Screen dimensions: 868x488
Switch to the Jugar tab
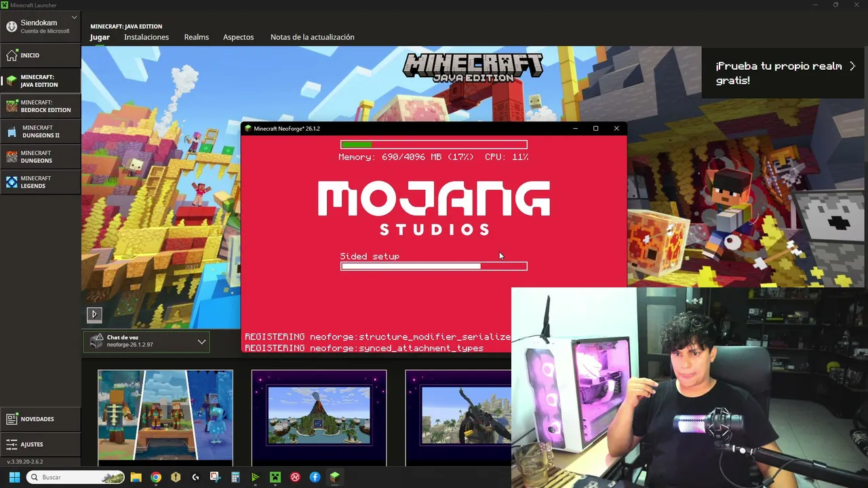point(100,37)
